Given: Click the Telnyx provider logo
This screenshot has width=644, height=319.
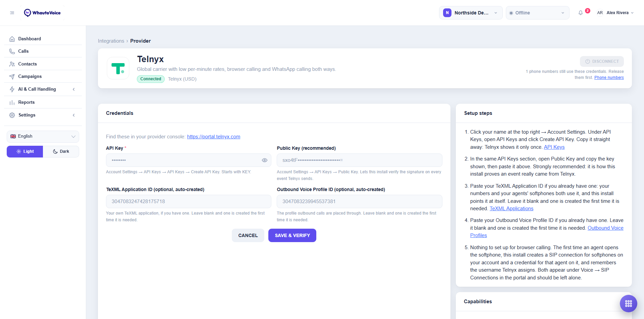Looking at the screenshot, I should tap(118, 68).
